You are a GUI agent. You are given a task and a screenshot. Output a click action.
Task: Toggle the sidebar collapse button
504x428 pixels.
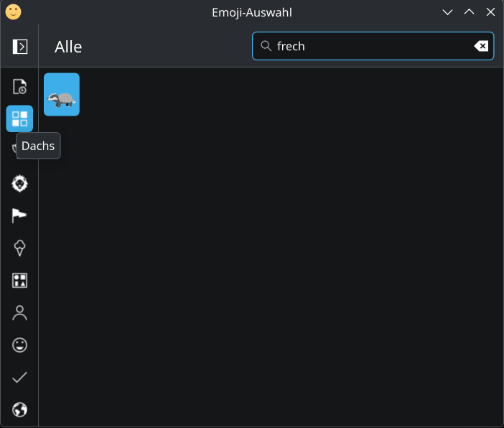[x=20, y=47]
